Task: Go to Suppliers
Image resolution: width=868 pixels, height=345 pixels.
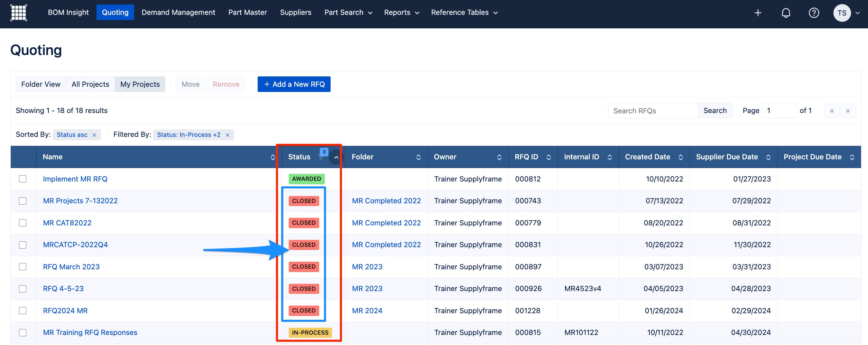Action: [296, 12]
